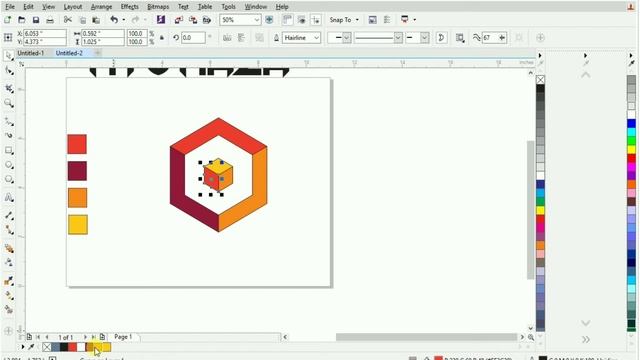
Task: Select the Text tool
Action: click(x=9, y=198)
